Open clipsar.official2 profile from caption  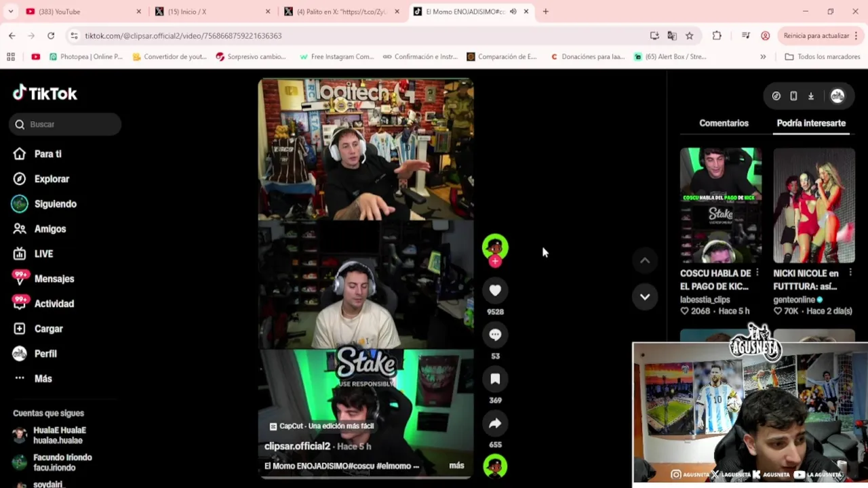coord(297,446)
